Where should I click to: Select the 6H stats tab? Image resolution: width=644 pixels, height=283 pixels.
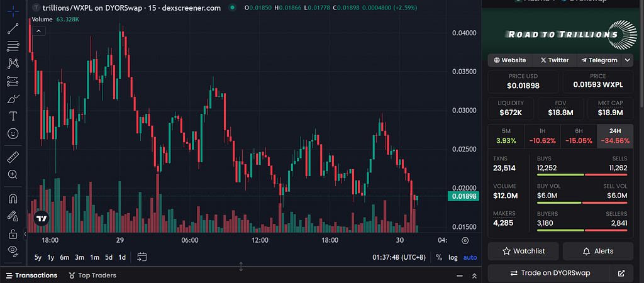(x=579, y=136)
